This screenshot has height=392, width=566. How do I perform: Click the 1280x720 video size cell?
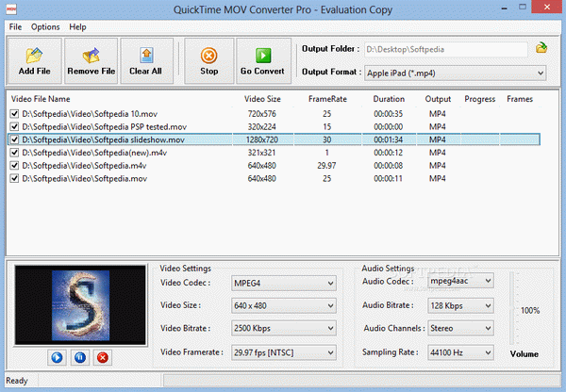[262, 139]
